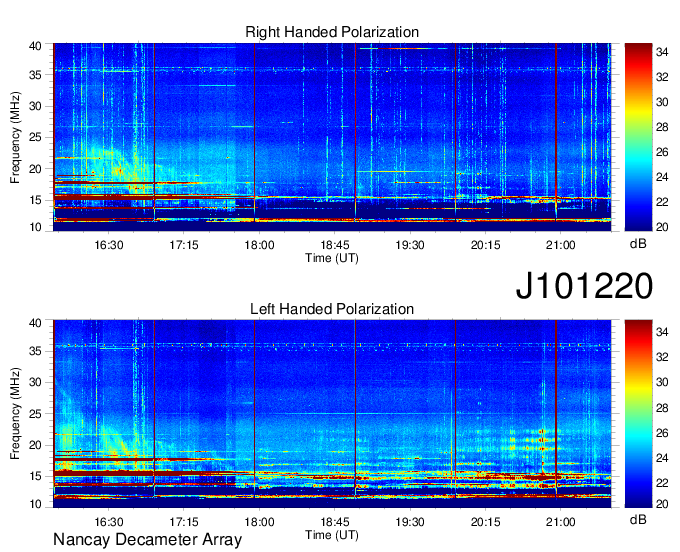Click the 35 MHz tick on Left Handed frequency axis
This screenshot has width=680, height=552.
35,351
